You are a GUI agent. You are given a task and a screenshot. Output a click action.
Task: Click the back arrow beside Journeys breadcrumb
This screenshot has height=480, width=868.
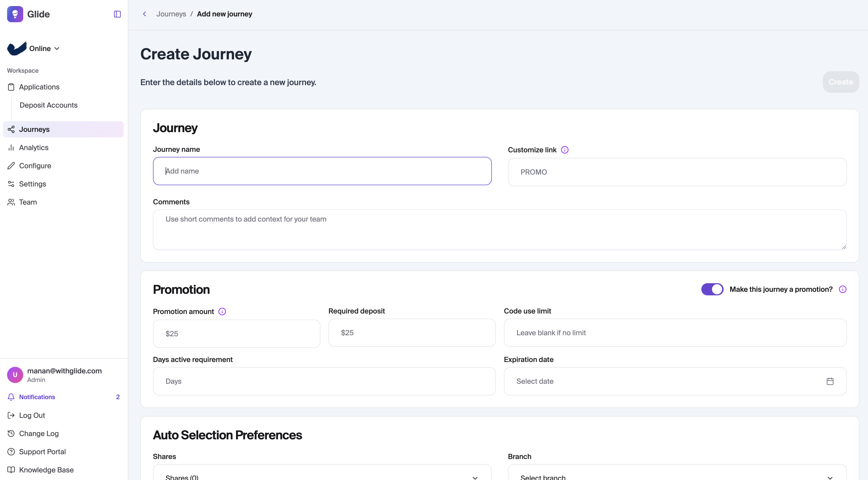pyautogui.click(x=145, y=14)
